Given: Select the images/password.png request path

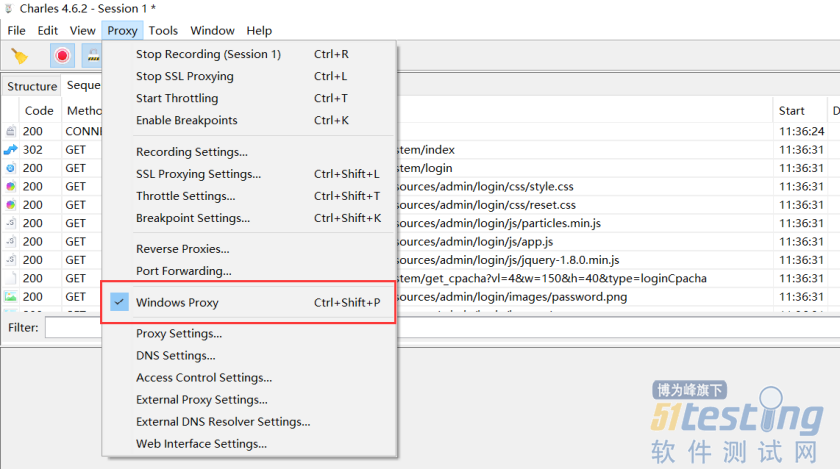Looking at the screenshot, I should [x=512, y=296].
